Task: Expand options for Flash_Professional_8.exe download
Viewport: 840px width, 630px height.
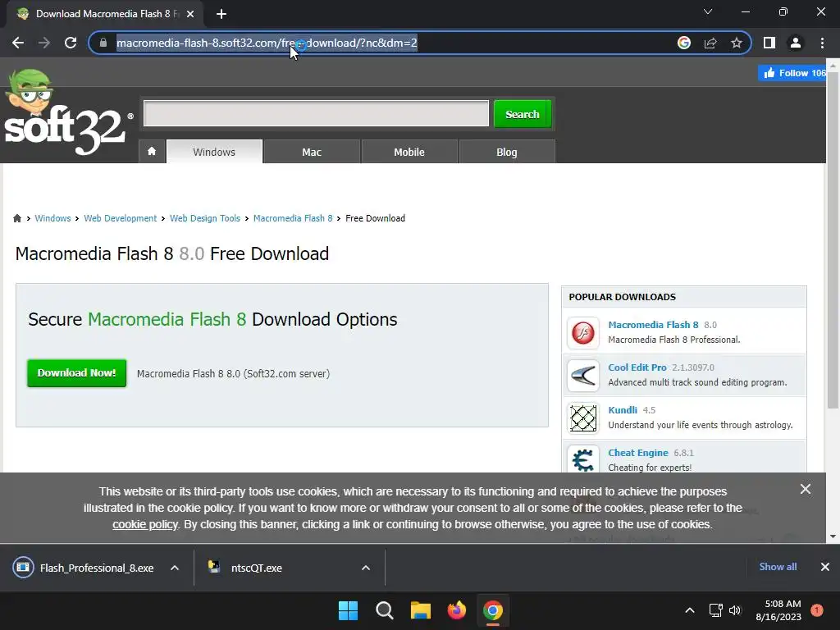Action: [175, 568]
